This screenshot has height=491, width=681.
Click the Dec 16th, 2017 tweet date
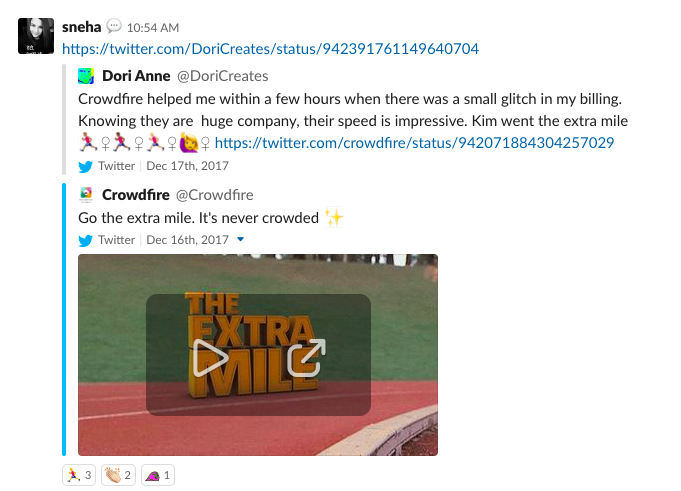[187, 240]
